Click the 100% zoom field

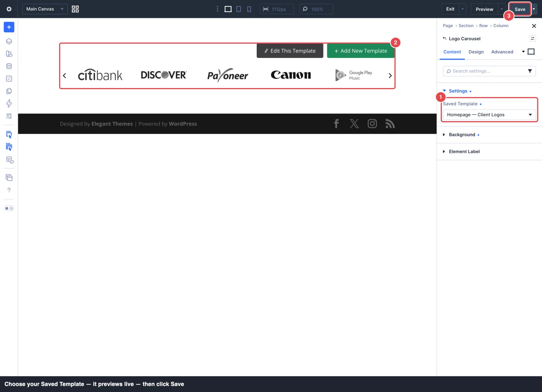pos(316,9)
